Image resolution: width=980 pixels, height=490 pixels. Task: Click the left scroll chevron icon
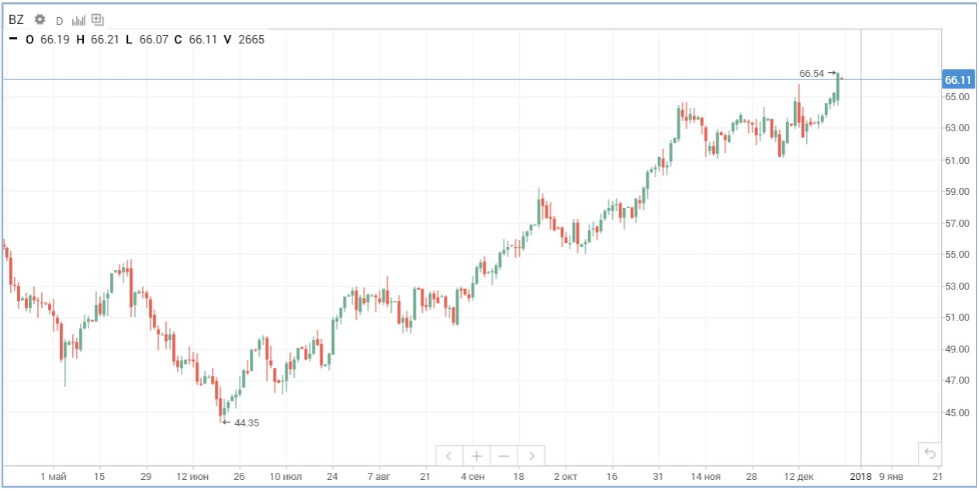pyautogui.click(x=448, y=457)
